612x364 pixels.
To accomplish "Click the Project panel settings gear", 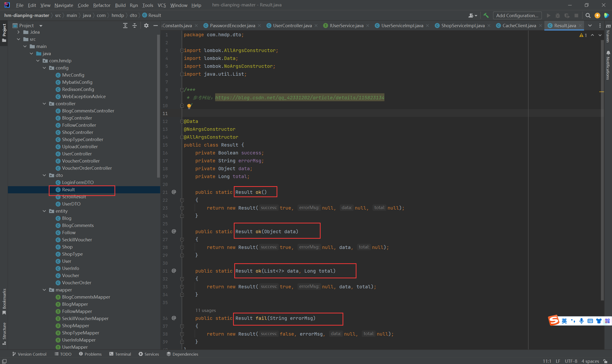I will coord(146,26).
